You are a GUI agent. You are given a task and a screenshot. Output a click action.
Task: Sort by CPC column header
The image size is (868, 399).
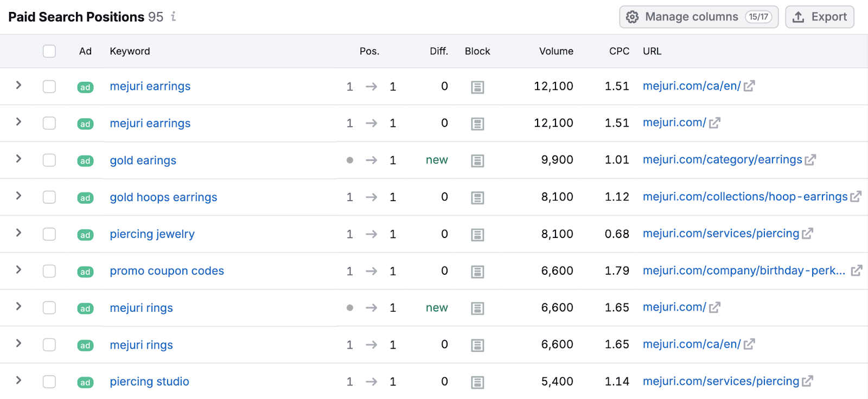[x=619, y=51]
